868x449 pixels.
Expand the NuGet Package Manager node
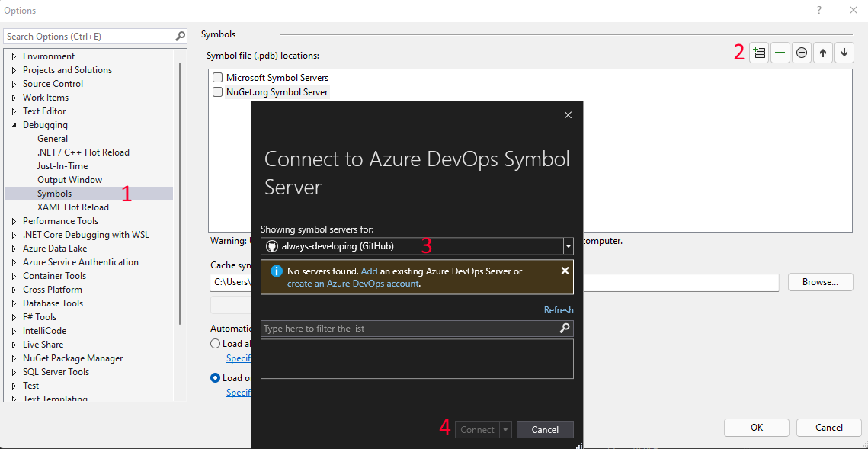click(x=14, y=358)
